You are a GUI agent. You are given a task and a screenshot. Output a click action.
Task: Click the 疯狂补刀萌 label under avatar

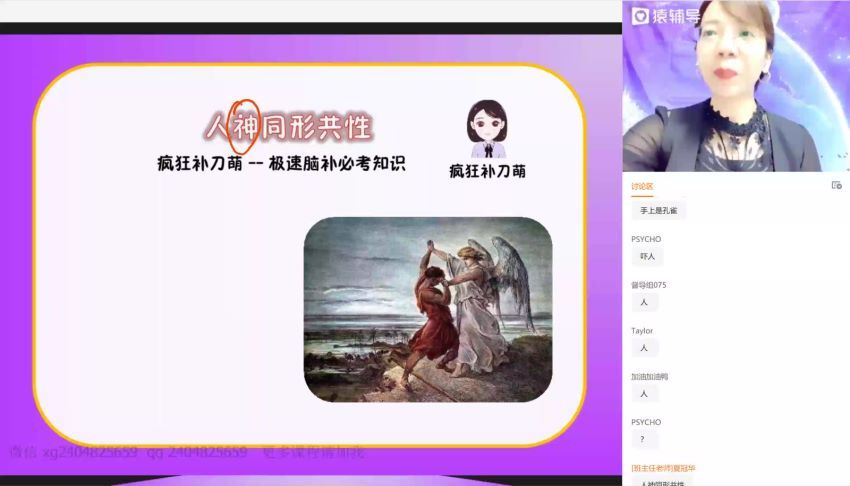click(487, 171)
